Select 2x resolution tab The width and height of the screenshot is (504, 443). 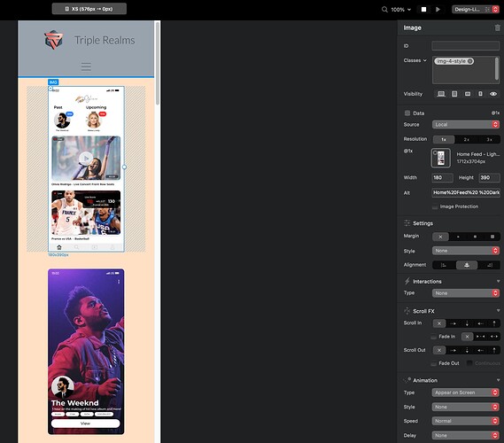(467, 139)
